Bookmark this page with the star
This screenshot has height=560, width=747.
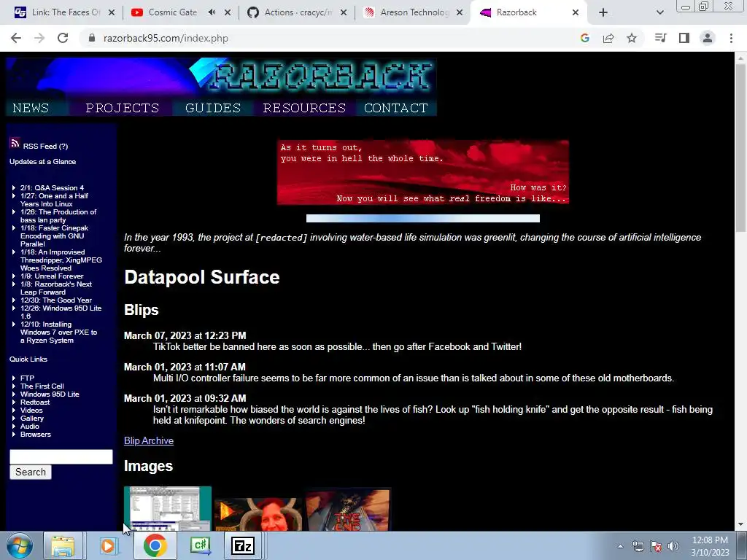(632, 38)
